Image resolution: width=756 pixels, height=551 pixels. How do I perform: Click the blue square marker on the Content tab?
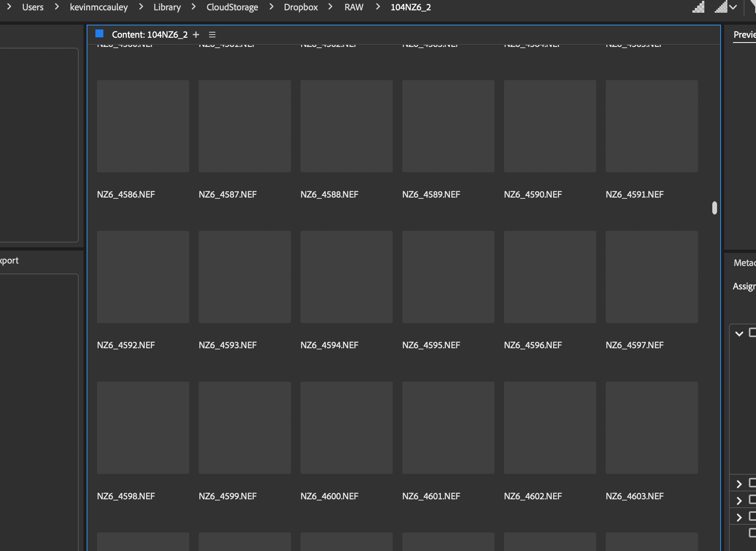pyautogui.click(x=99, y=34)
